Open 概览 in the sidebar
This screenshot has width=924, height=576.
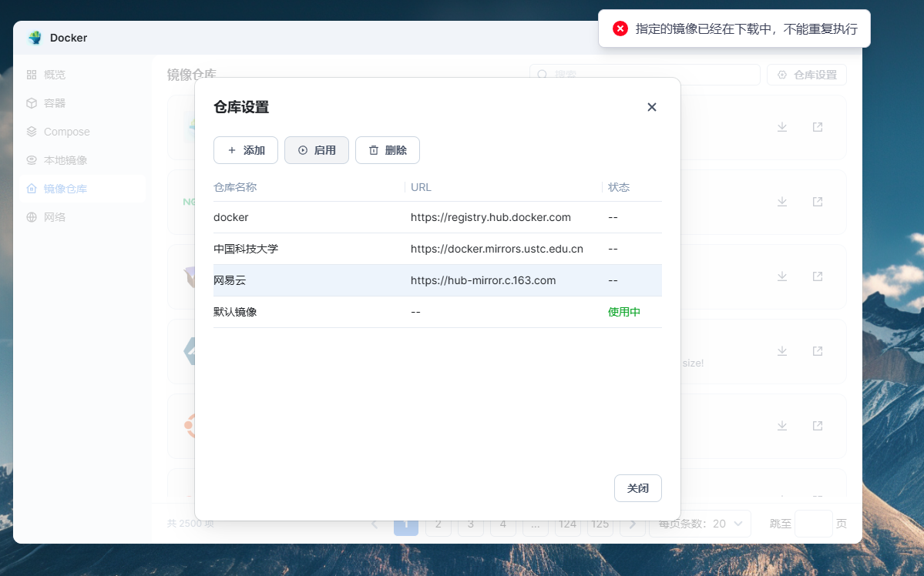[82, 75]
